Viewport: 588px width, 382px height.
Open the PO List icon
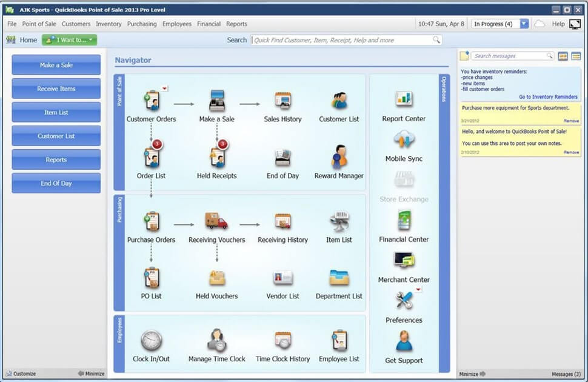coord(152,278)
